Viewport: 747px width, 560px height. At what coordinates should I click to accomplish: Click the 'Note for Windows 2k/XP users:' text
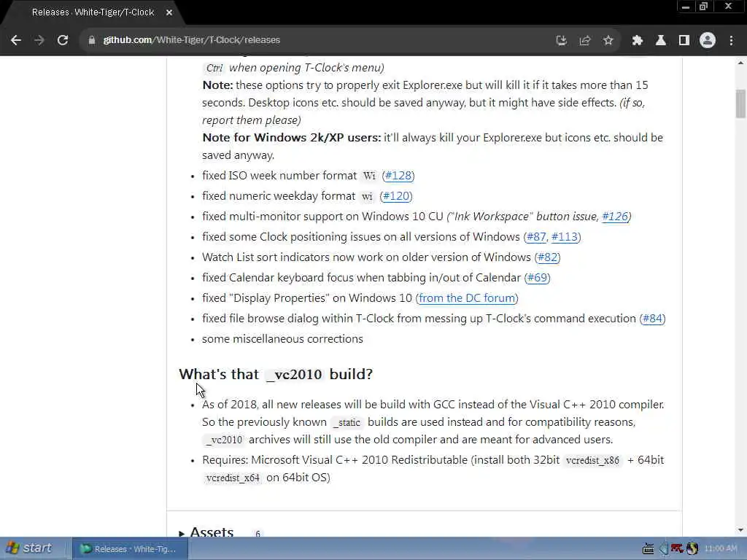292,138
